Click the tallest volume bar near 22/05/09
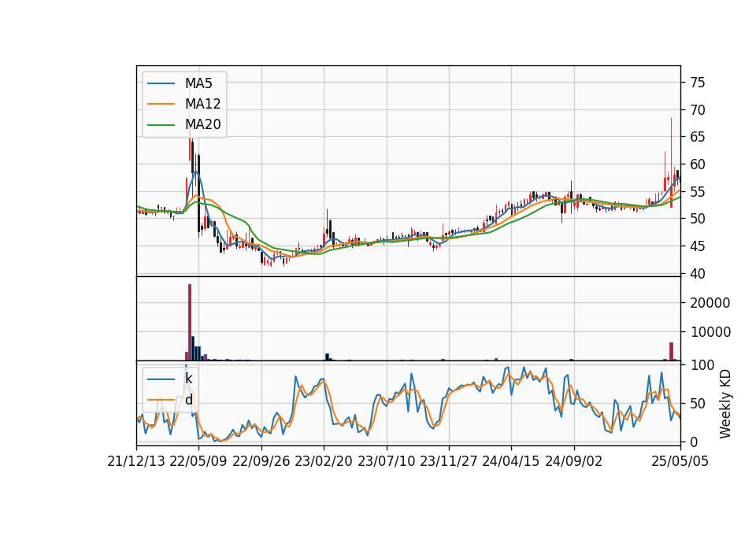The height and width of the screenshot is (543, 756). point(190,323)
